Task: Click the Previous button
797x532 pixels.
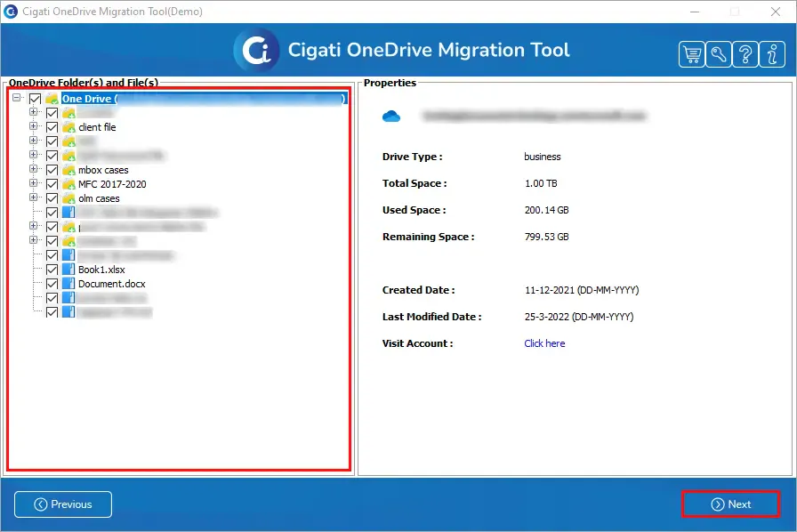Action: point(63,504)
